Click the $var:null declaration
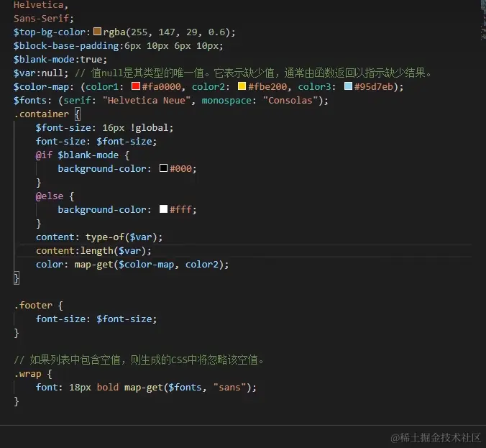The image size is (486, 448). click(x=40, y=73)
